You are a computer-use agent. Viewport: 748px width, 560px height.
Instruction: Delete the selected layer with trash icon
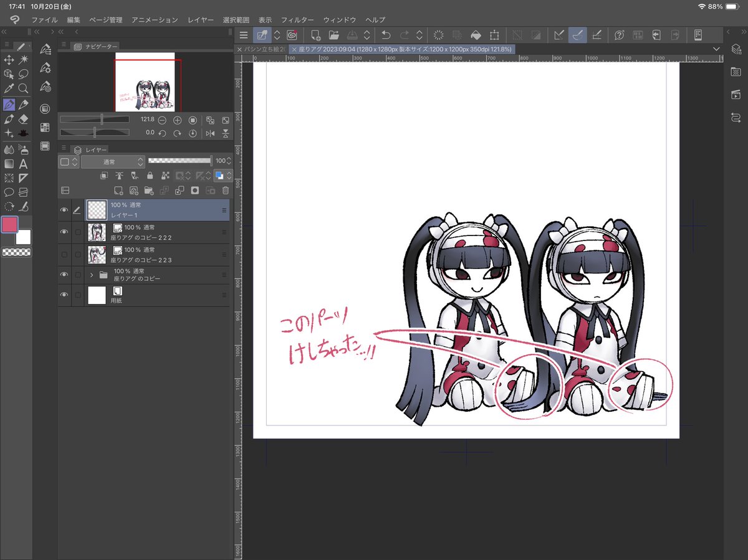224,190
